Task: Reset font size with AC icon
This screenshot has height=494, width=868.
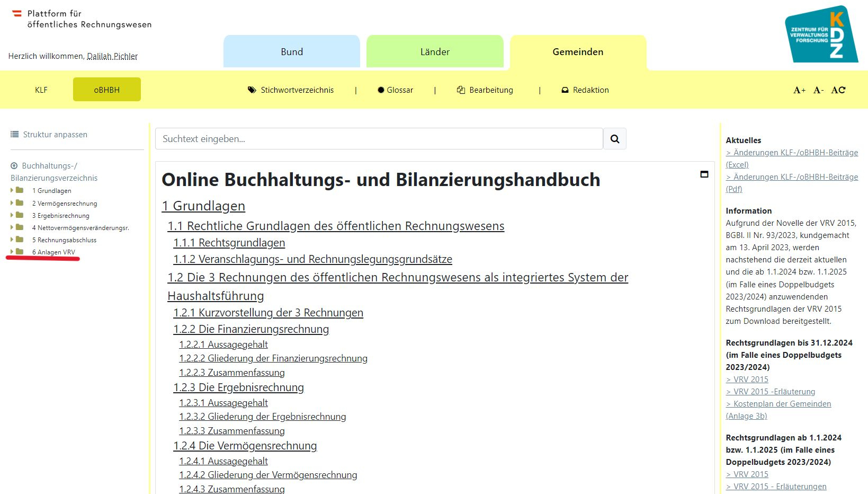Action: pos(838,90)
